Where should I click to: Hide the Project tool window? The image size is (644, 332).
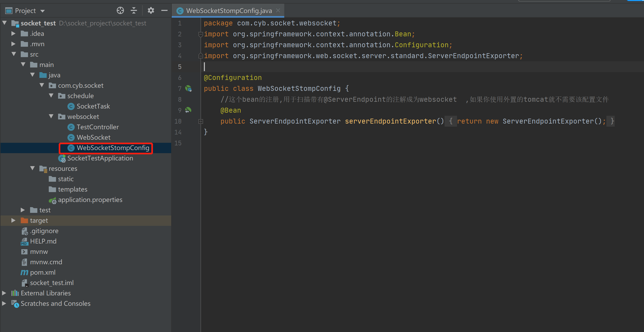coord(164,10)
